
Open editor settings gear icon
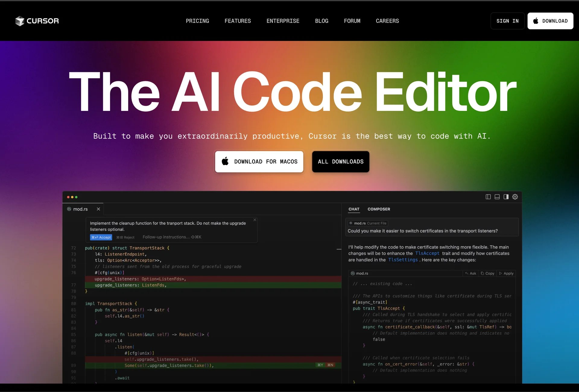515,197
